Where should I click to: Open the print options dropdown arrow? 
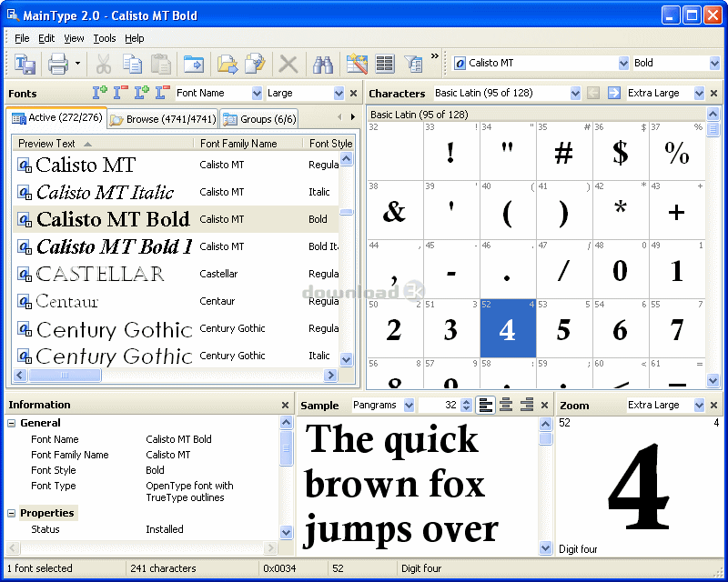77,64
